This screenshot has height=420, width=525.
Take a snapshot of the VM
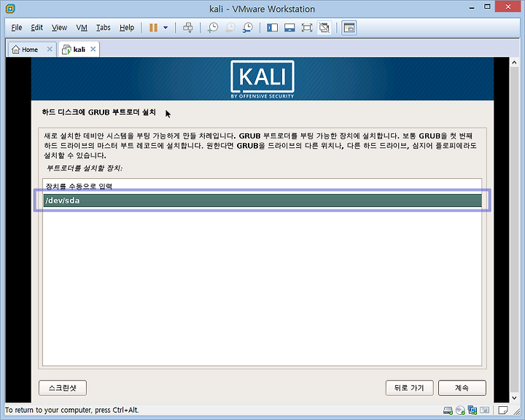[x=213, y=28]
